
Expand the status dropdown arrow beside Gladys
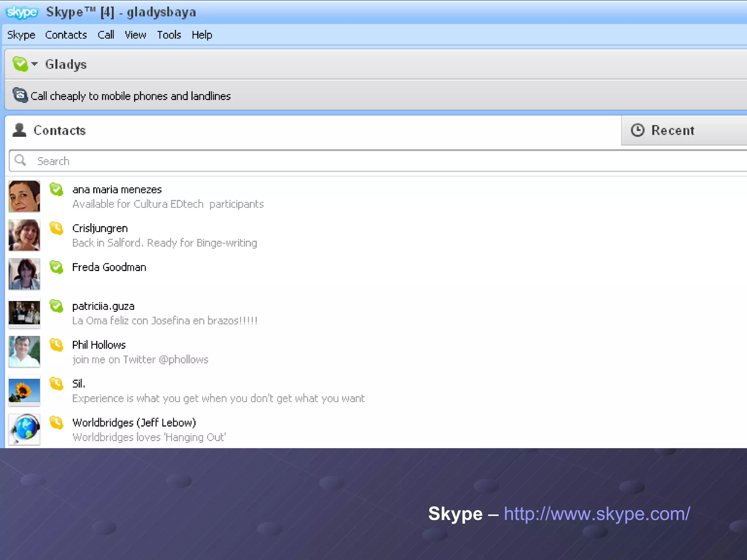click(35, 64)
